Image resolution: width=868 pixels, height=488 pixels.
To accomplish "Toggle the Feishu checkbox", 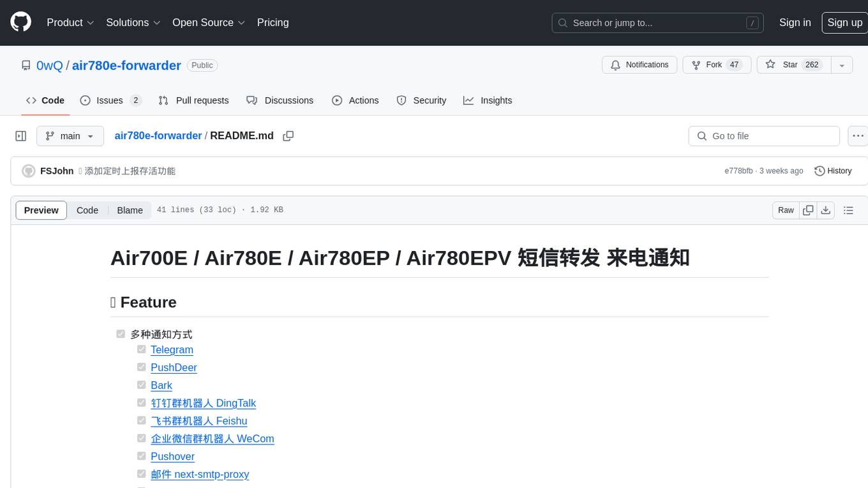I will pyautogui.click(x=142, y=421).
